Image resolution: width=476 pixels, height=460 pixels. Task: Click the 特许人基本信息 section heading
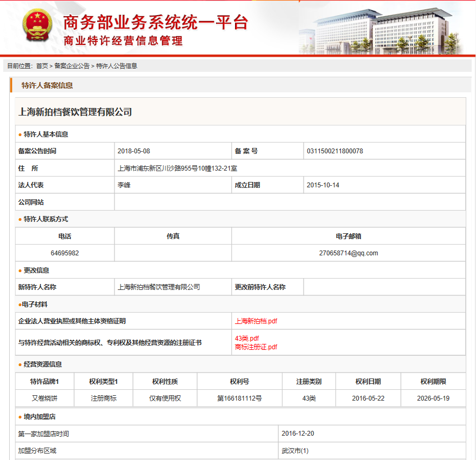46,134
